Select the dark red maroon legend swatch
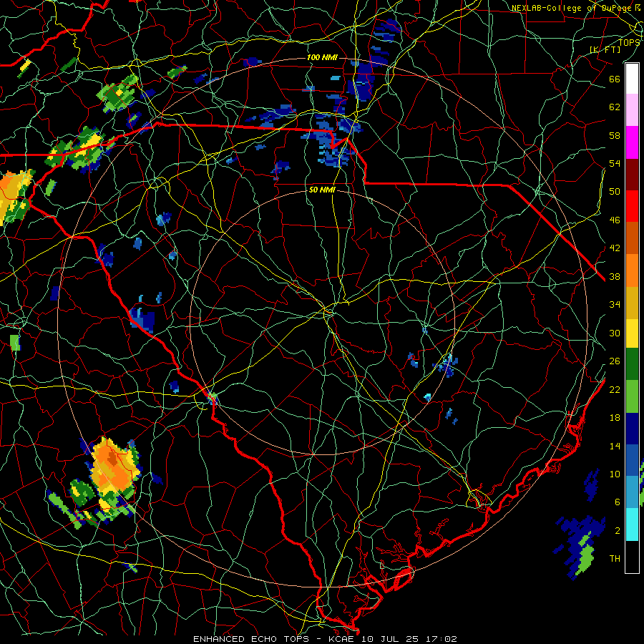This screenshot has width=644, height=644. [632, 174]
